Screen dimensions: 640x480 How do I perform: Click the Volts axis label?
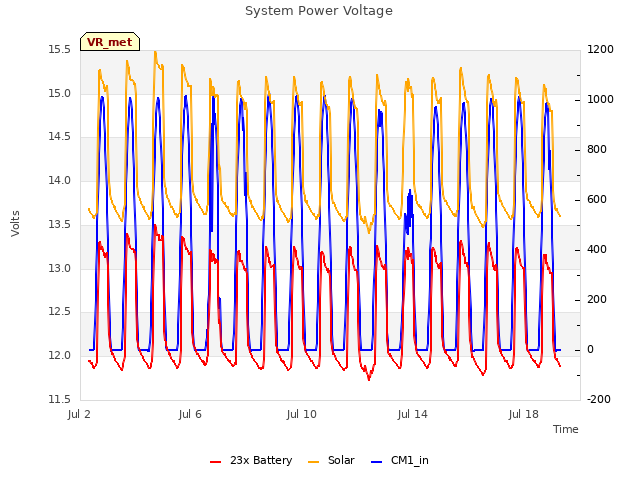(16, 224)
